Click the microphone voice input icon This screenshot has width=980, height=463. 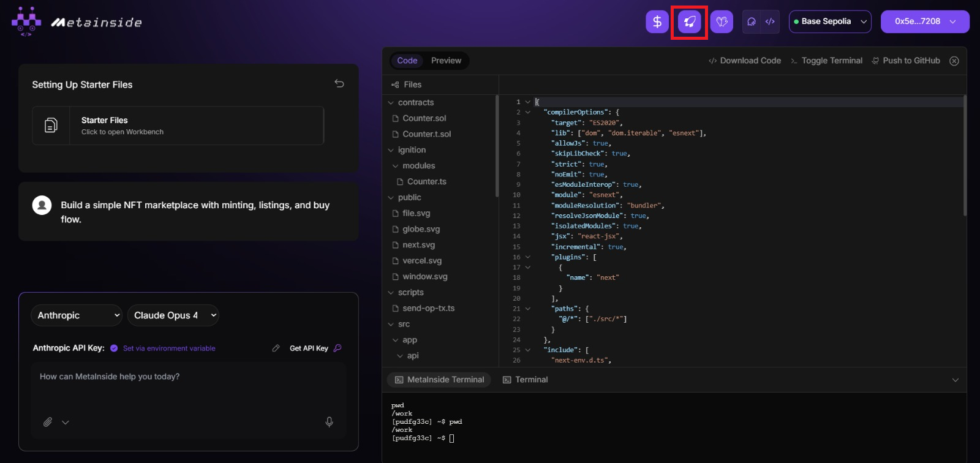point(329,422)
